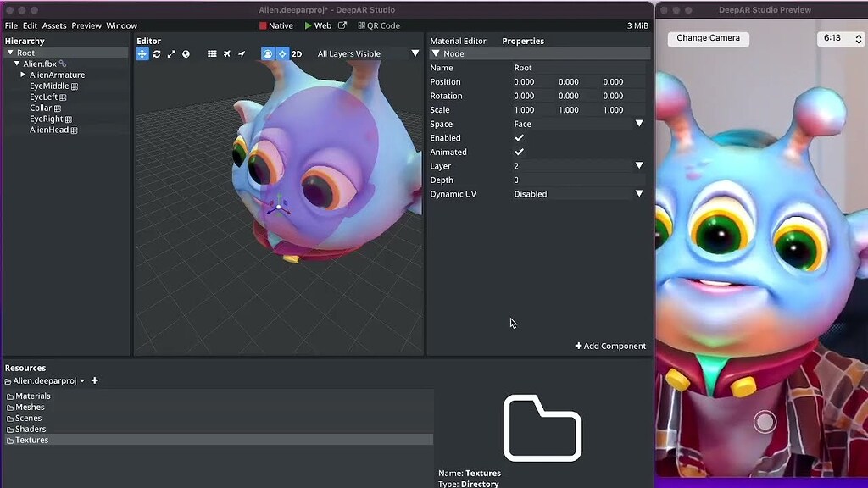Click Add Component in Properties panel

[609, 346]
